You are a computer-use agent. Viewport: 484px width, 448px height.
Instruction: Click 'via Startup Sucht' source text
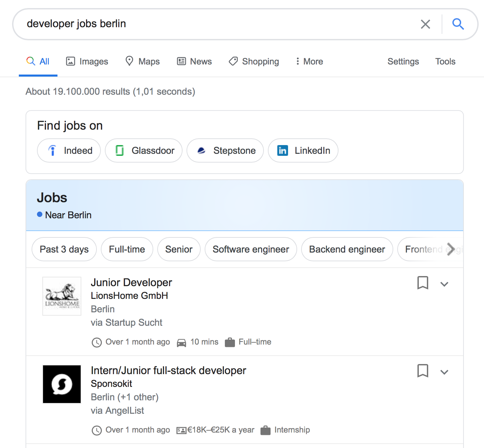point(126,322)
